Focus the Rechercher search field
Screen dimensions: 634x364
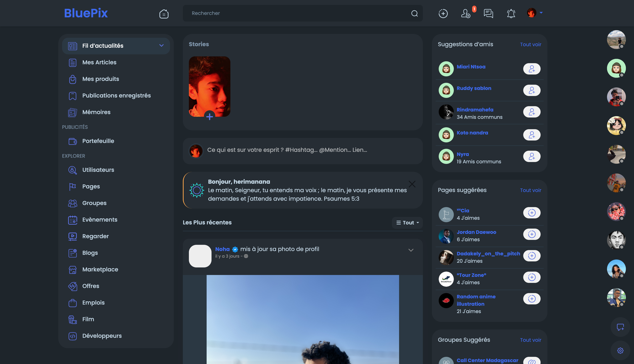[x=303, y=13]
